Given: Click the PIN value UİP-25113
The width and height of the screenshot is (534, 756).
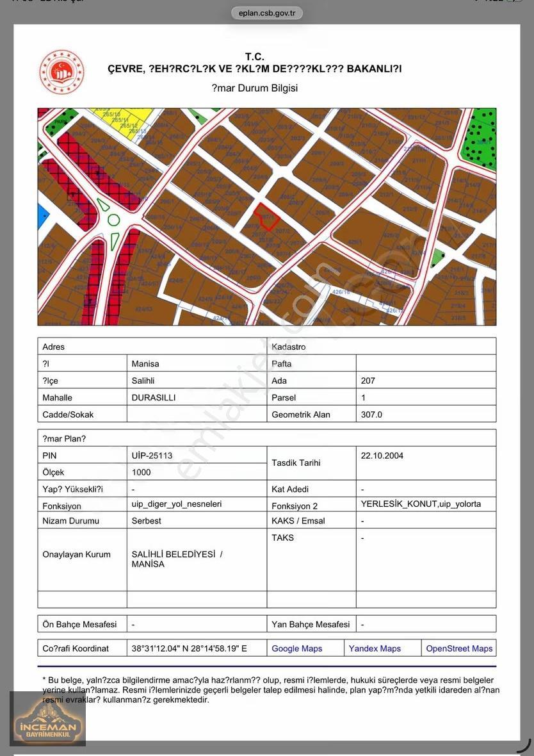Looking at the screenshot, I should [152, 456].
